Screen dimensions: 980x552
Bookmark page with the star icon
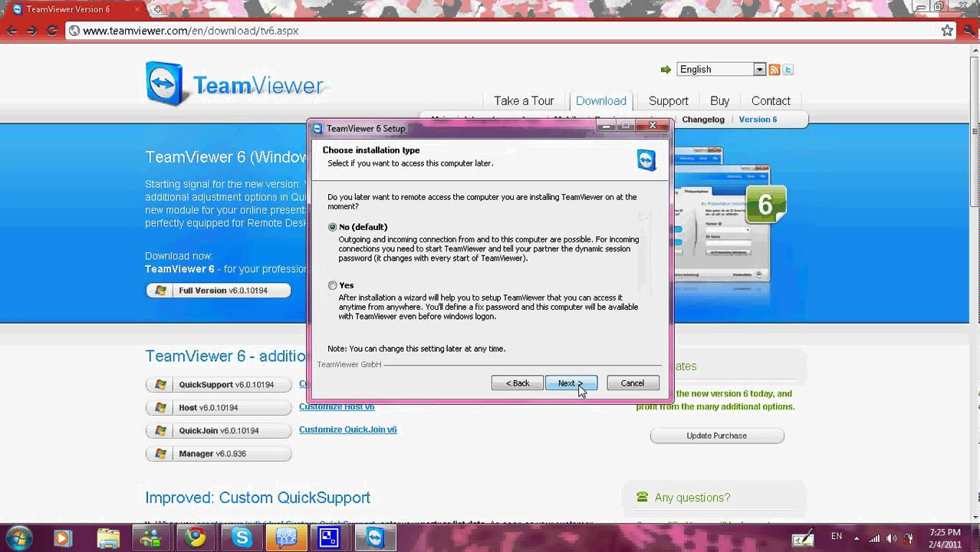coord(947,31)
